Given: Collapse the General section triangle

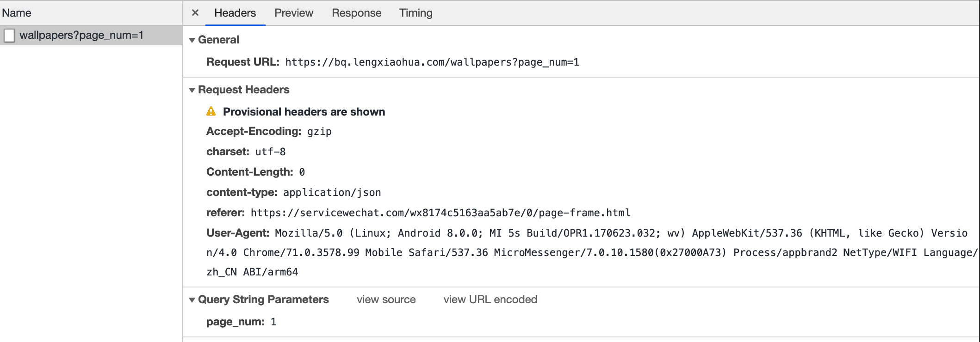Looking at the screenshot, I should [192, 40].
